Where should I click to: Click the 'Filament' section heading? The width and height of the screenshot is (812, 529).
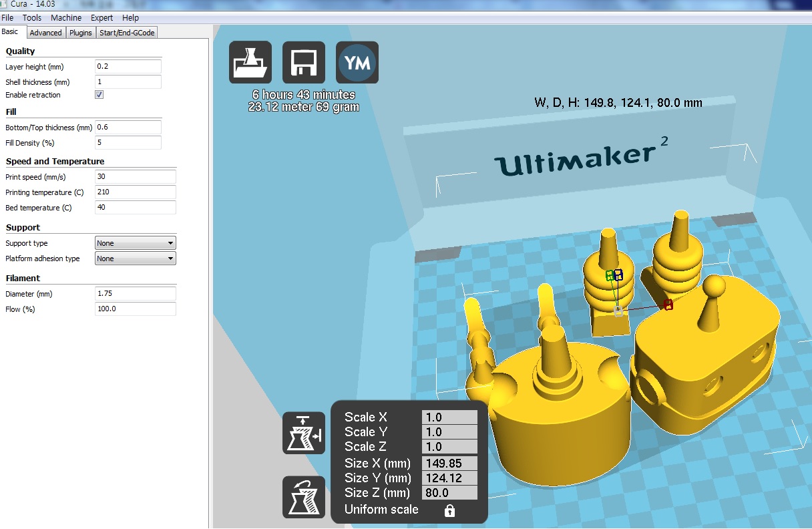(23, 279)
